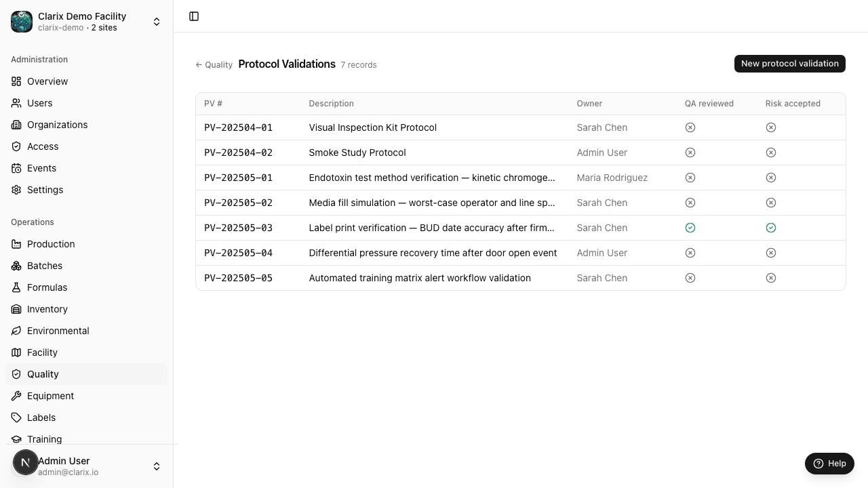This screenshot has width=868, height=488.
Task: Click the Description column header
Action: tap(331, 104)
